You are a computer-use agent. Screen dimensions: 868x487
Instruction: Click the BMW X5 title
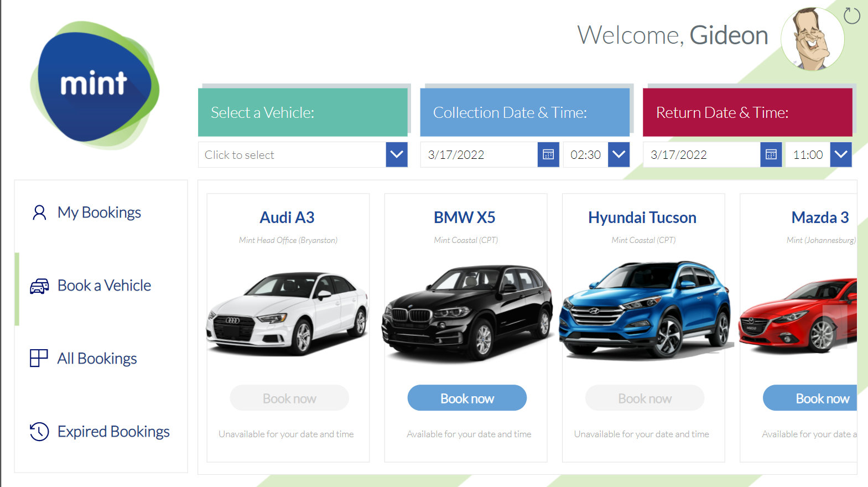[x=465, y=217]
